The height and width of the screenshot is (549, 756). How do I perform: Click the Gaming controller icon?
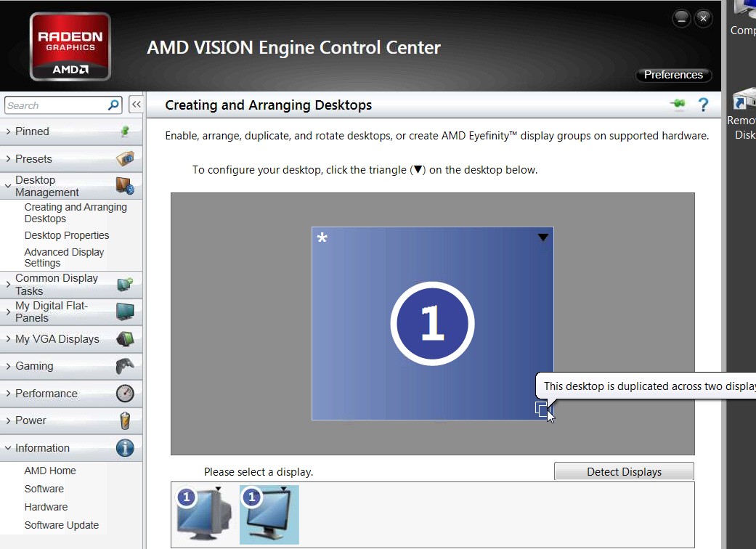(x=125, y=366)
